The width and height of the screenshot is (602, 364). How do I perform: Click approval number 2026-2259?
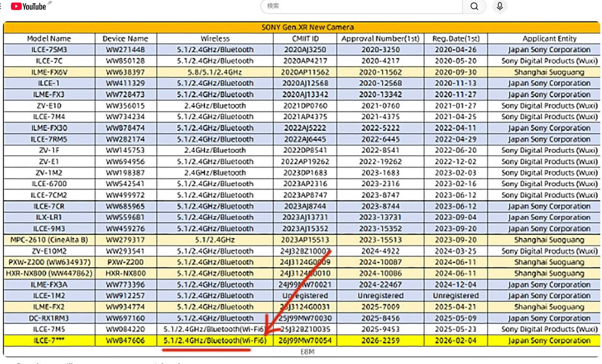(380, 340)
